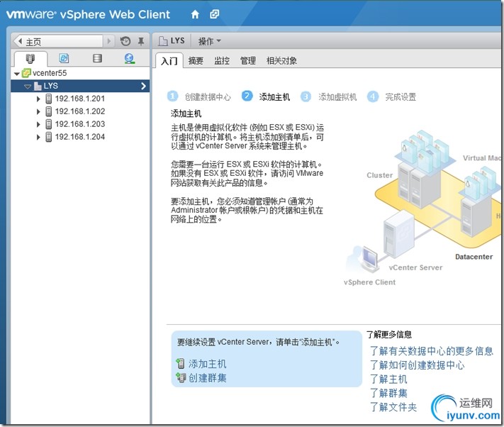Switch to VMs and Templates inventory tab
The width and height of the screenshot is (504, 427).
(x=64, y=58)
